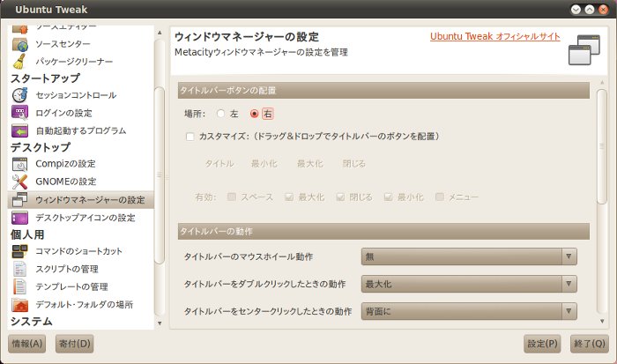Click the パッケージクリーナー broom icon
617x364 pixels.
click(20, 61)
